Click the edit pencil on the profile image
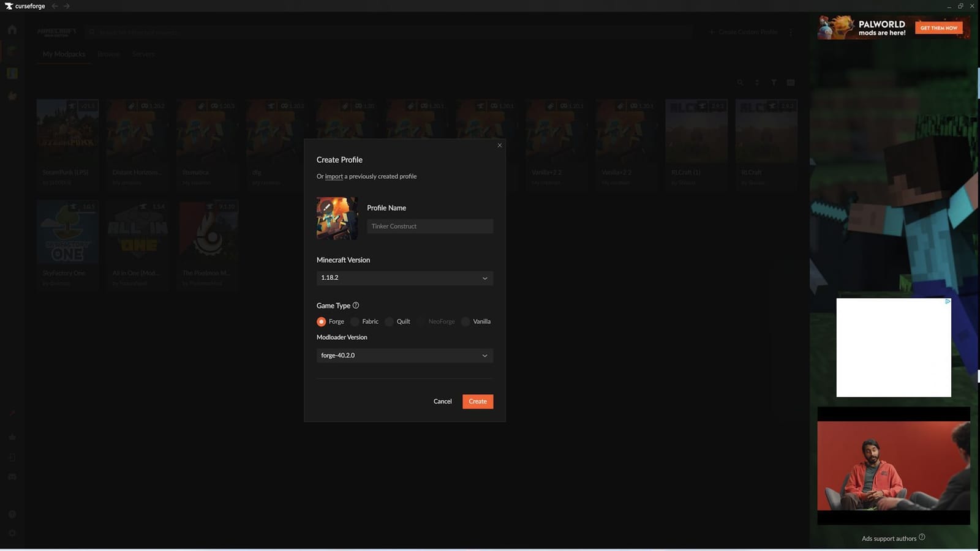 [x=327, y=207]
